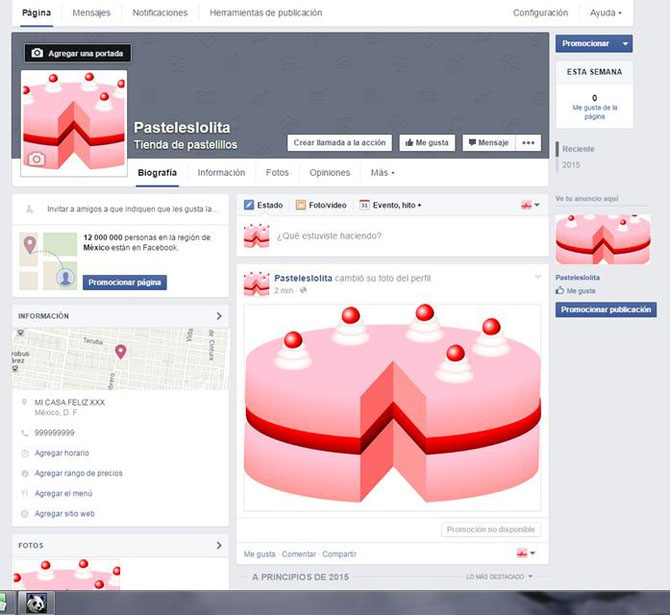Image resolution: width=670 pixels, height=615 pixels.
Task: Open the Lo más destacado filter dropdown
Action: tap(499, 577)
